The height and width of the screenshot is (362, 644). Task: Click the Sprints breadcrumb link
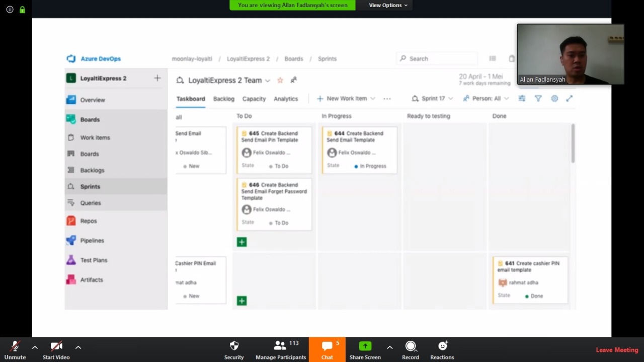point(327,59)
